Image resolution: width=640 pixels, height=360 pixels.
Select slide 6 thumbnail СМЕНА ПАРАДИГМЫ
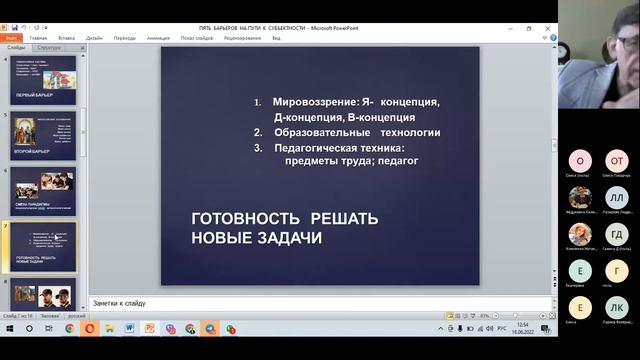pyautogui.click(x=43, y=191)
